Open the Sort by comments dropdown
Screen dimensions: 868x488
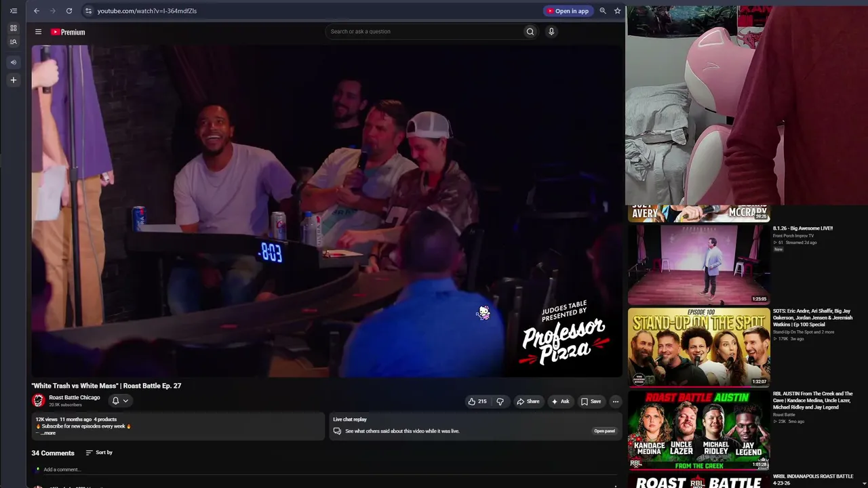99,452
